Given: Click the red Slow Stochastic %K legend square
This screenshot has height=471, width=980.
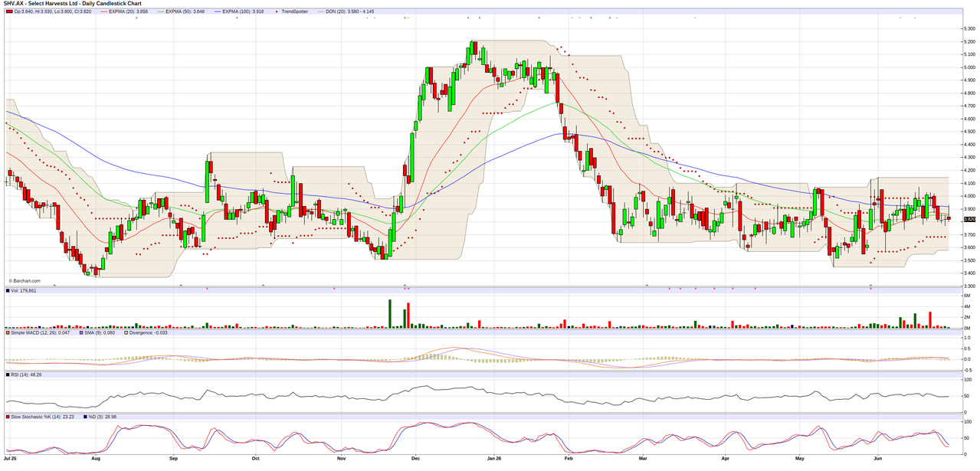Looking at the screenshot, I should (8, 417).
